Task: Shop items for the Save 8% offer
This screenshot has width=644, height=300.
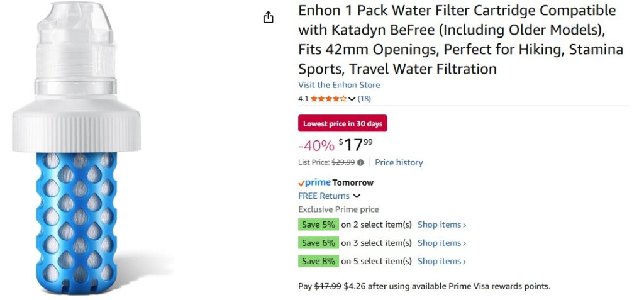Action: pos(441,261)
